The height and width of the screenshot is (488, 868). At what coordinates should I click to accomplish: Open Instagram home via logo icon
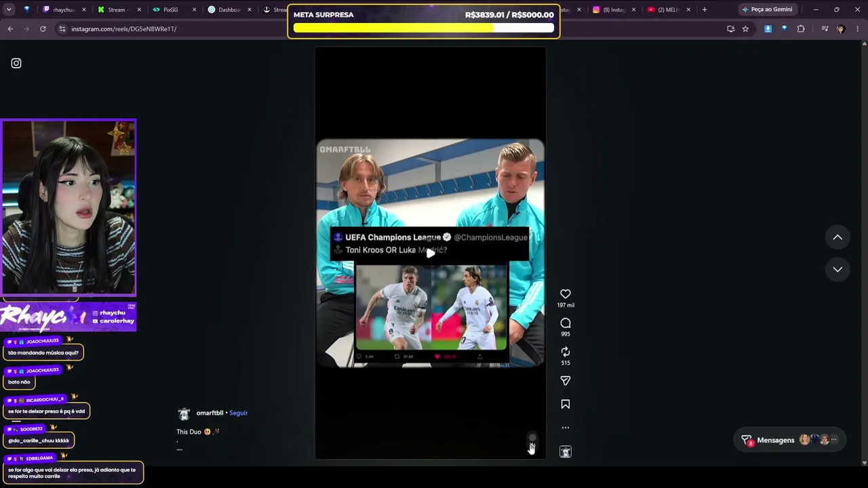point(16,63)
